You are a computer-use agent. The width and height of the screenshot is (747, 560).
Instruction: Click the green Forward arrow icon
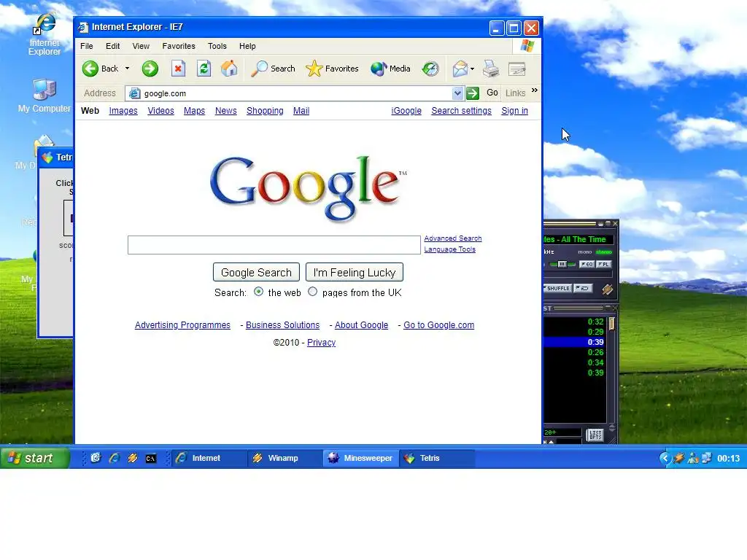coord(150,69)
